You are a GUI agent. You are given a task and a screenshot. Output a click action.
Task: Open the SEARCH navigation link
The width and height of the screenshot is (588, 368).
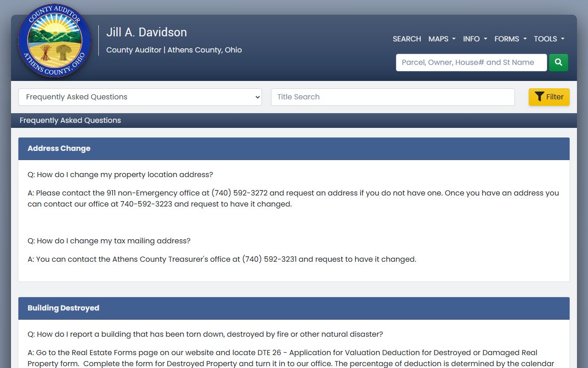407,39
